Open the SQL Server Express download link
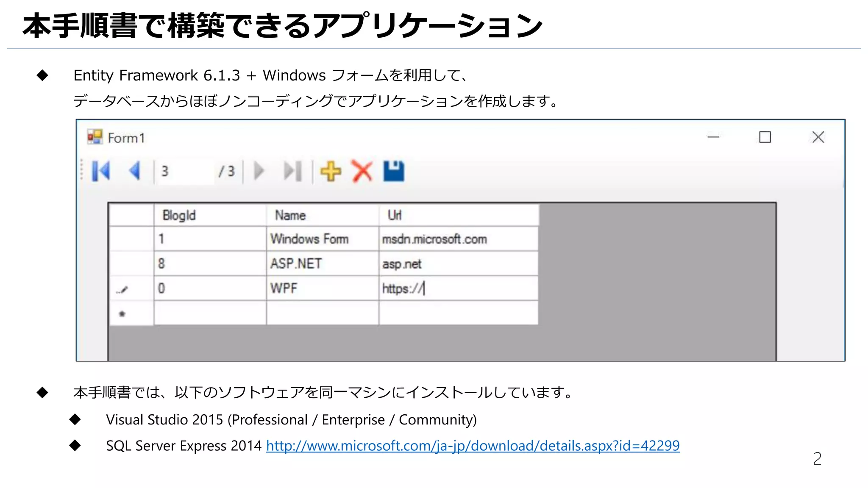 pos(473,446)
